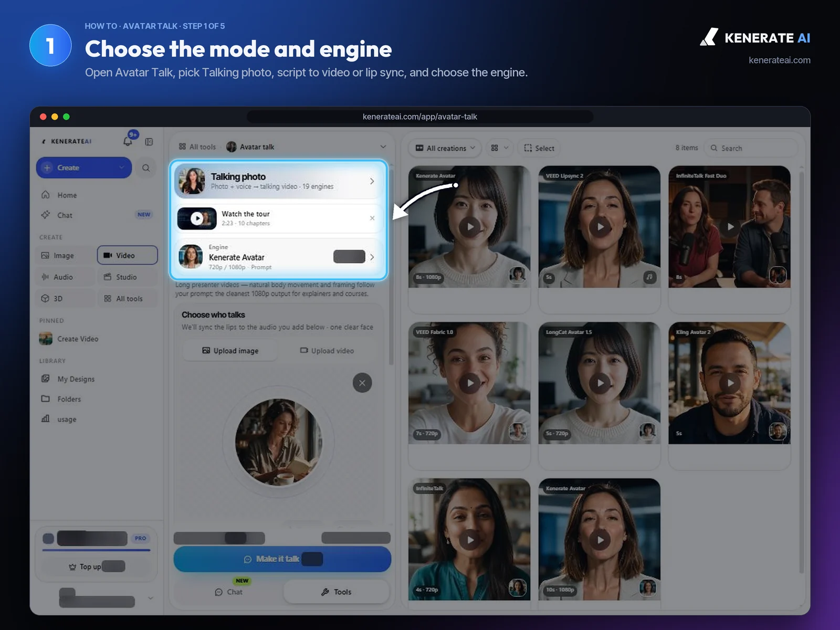840x630 pixels.
Task: Play the LongCat Avatar 1.5 video
Action: tap(600, 383)
